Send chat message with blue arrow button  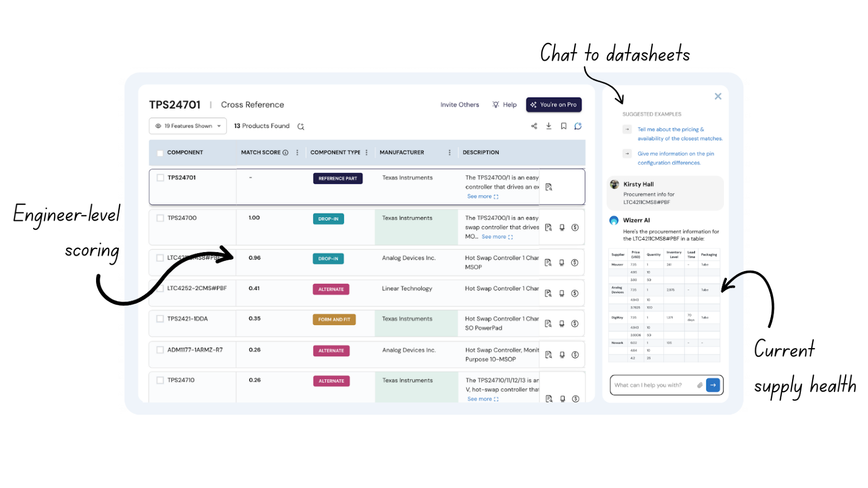point(713,385)
